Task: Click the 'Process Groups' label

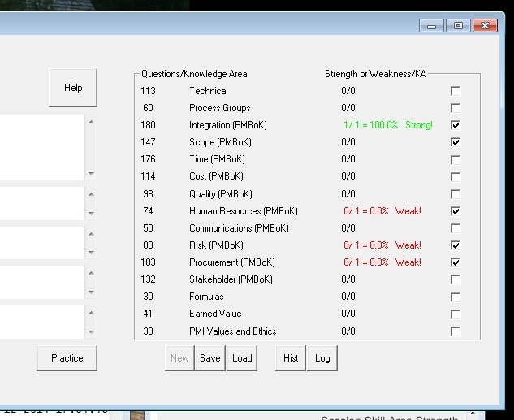Action: coord(219,108)
